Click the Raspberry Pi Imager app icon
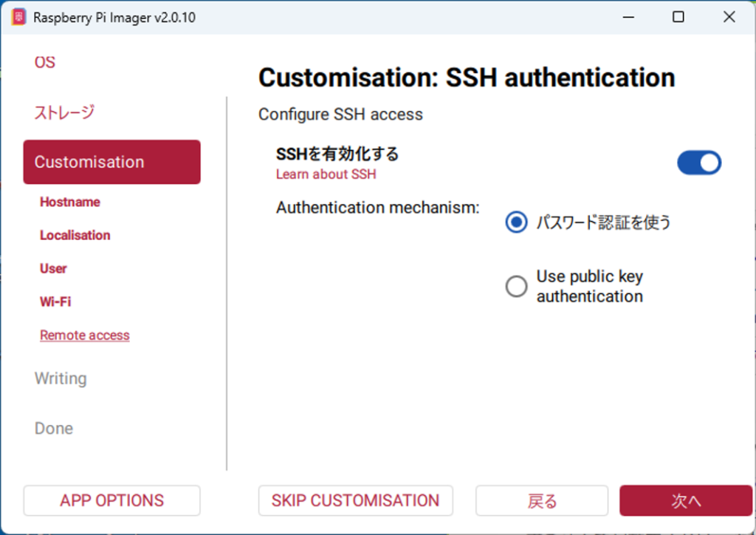This screenshot has height=535, width=756. click(x=18, y=18)
